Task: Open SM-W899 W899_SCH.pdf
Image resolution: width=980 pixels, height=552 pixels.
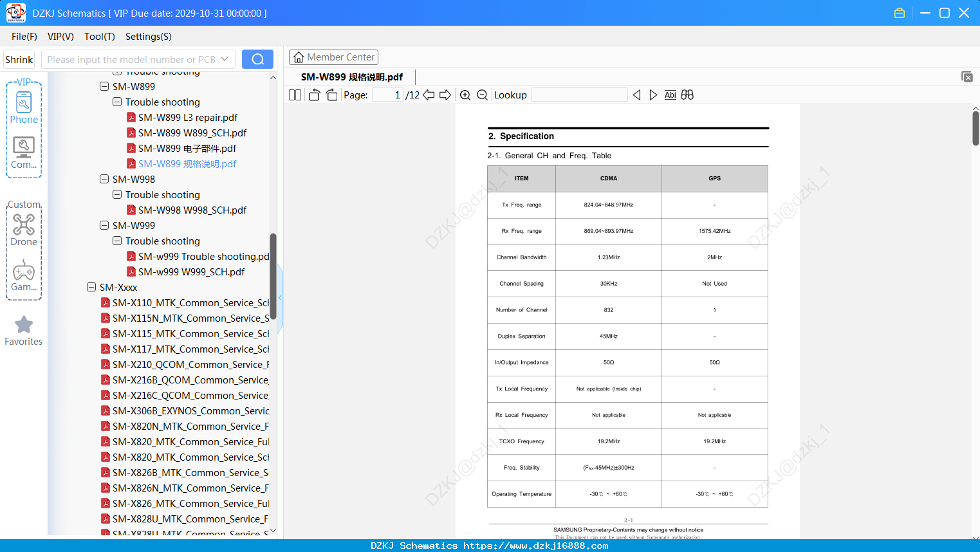Action: pyautogui.click(x=192, y=133)
